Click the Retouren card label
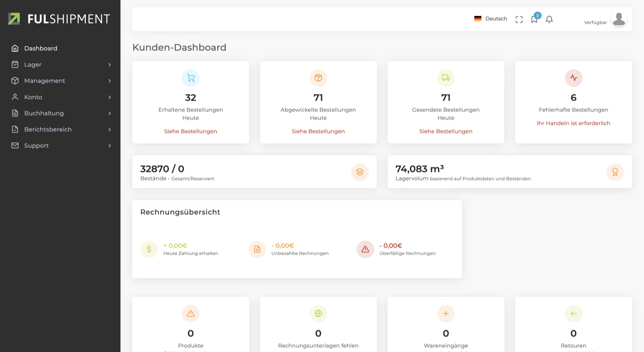 click(x=574, y=346)
